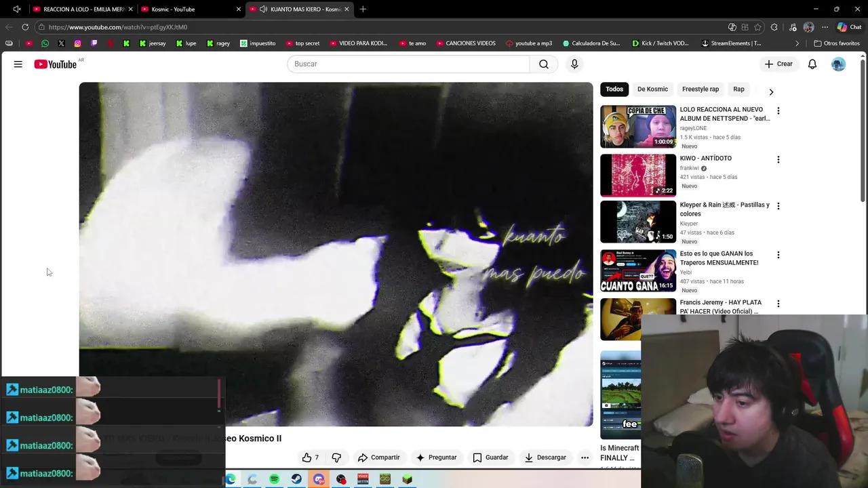Add this page to browser favorites star
The width and height of the screenshot is (868, 488).
pyautogui.click(x=757, y=27)
